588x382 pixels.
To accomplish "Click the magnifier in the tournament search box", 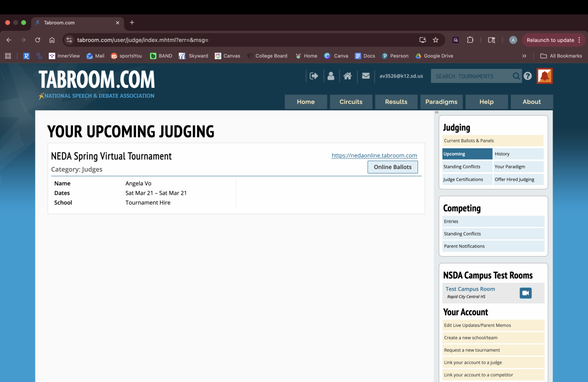I will coord(516,76).
